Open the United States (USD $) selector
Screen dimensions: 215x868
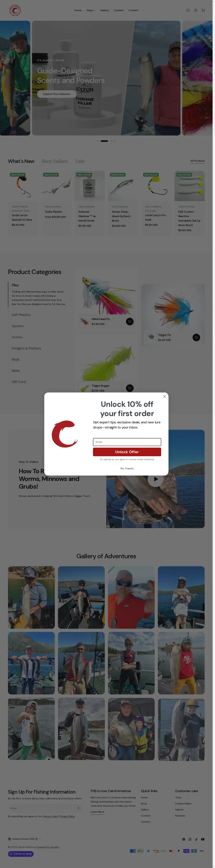pyautogui.click(x=25, y=839)
